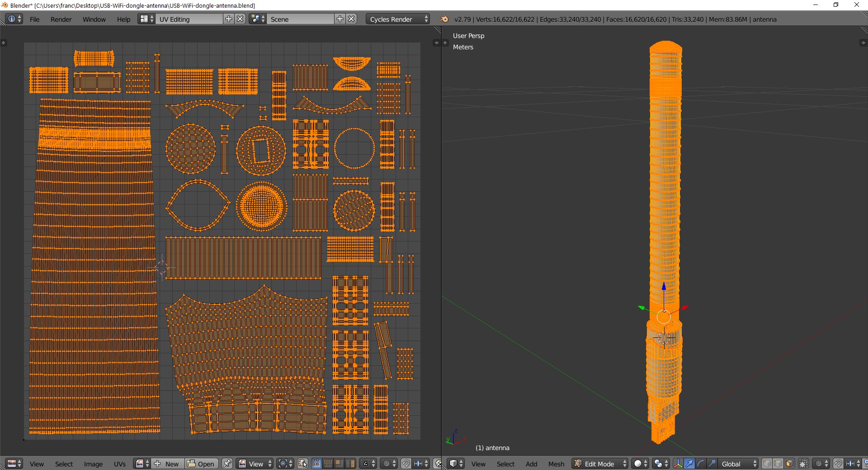The height and width of the screenshot is (470, 868).
Task: Click the UV Editing layout name field
Action: [x=189, y=19]
